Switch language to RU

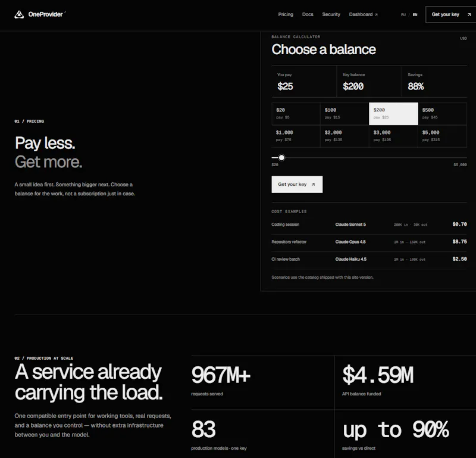tap(403, 14)
